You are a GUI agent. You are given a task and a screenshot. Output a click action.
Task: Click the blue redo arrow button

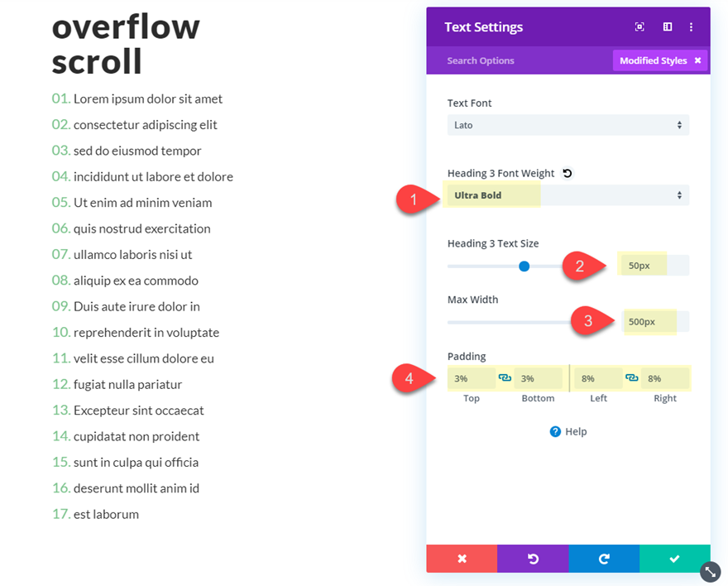604,559
